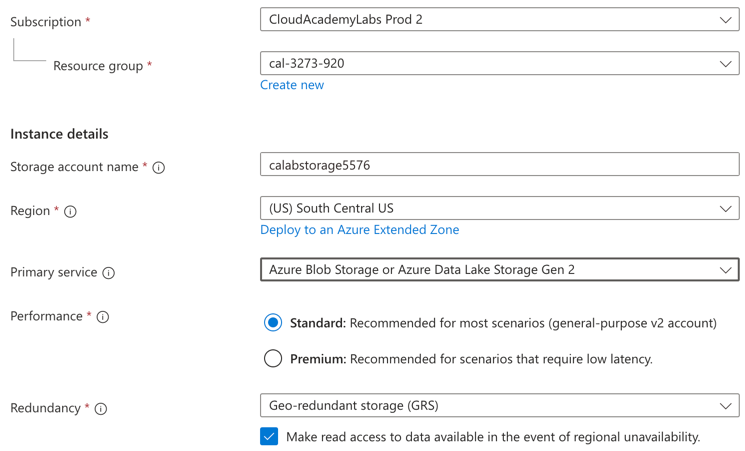The image size is (745, 451).
Task: Expand the Resource group dropdown
Action: coord(498,63)
